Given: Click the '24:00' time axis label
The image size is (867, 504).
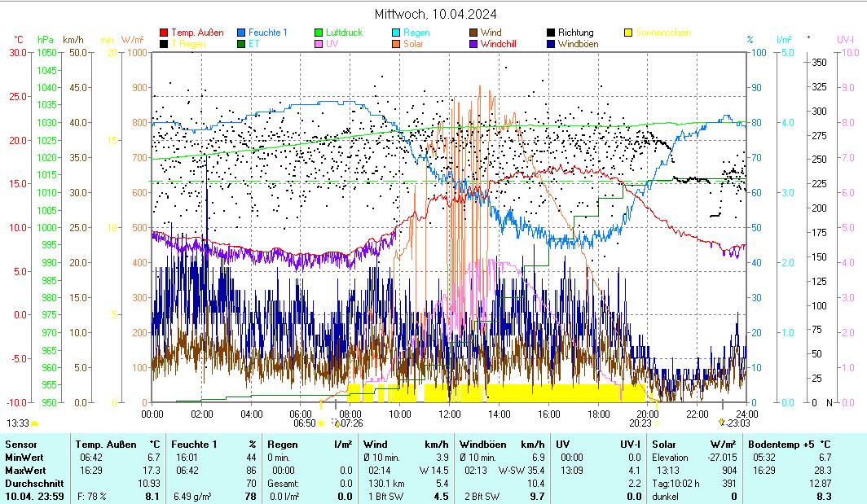Looking at the screenshot, I should click(747, 414).
